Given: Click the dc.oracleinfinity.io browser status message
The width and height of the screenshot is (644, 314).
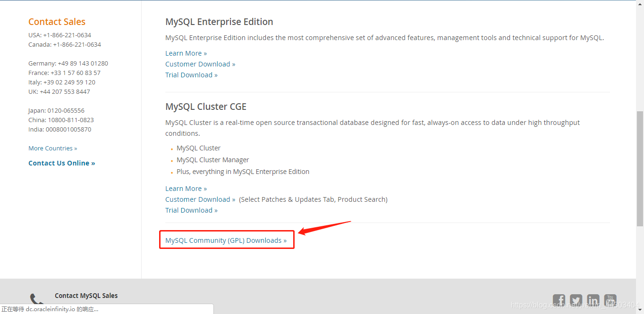Looking at the screenshot, I should click(50, 309).
